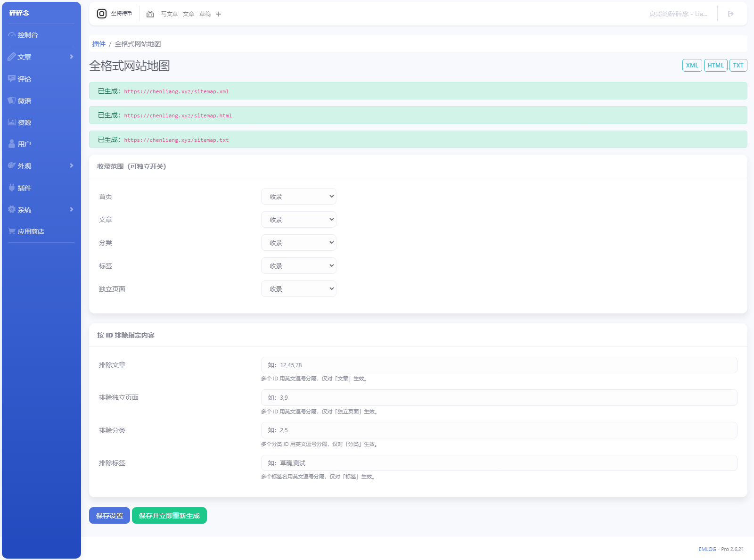Click the 碎碎念 sidebar brand title

coord(19,13)
